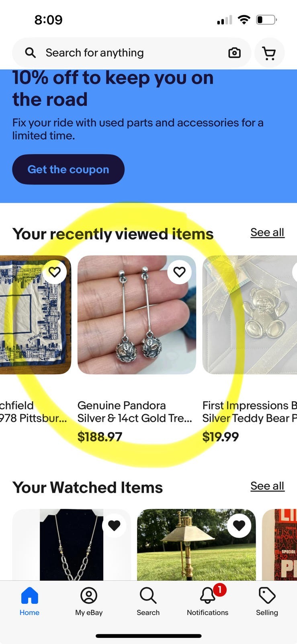Unwatch the brass lamp item heart
Viewport: 297px width, 644px height.
(x=239, y=525)
